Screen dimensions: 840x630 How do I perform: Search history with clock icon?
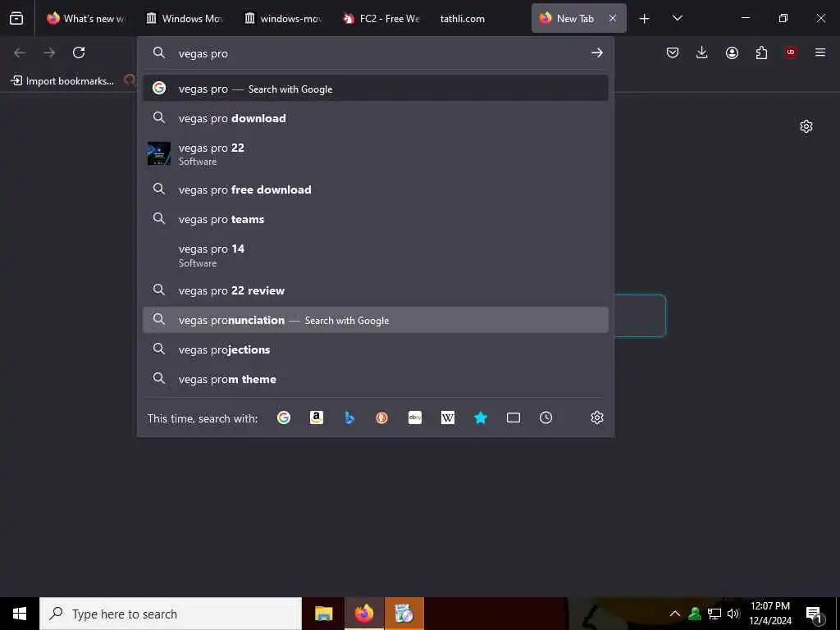(x=546, y=418)
